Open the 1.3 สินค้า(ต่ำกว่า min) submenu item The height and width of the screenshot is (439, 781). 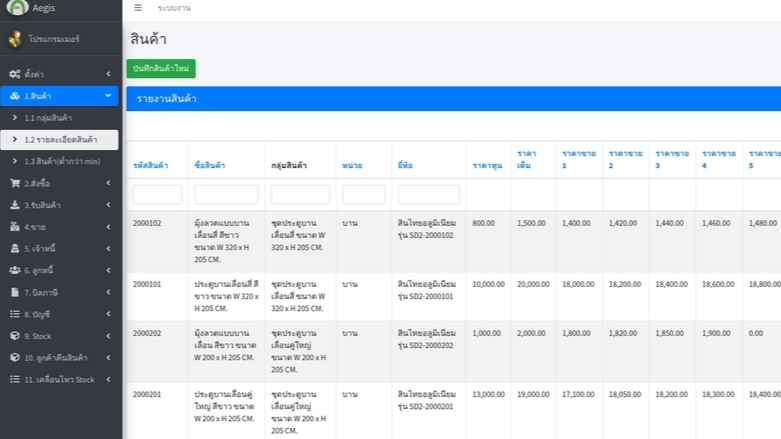click(60, 161)
